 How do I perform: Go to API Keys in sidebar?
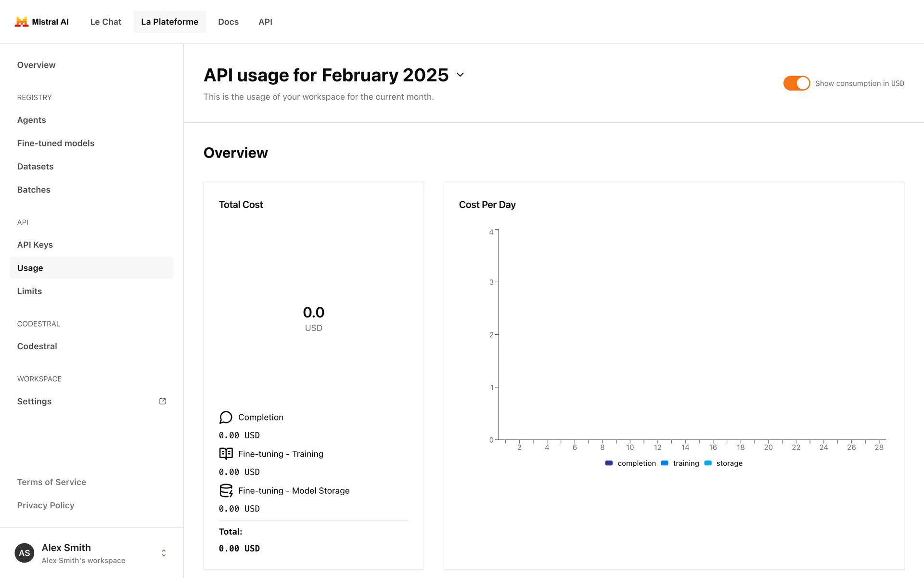[x=35, y=245]
